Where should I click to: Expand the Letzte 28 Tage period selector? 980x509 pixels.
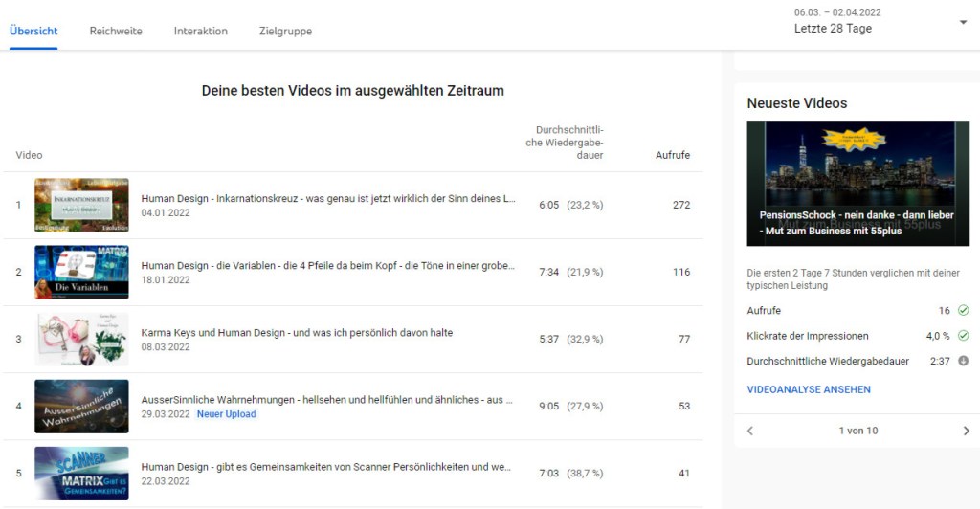[x=833, y=29]
